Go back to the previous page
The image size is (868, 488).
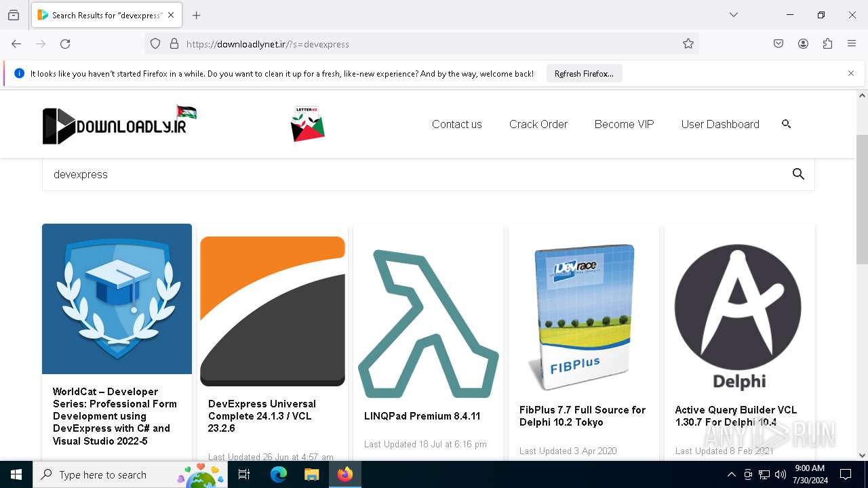pos(16,44)
